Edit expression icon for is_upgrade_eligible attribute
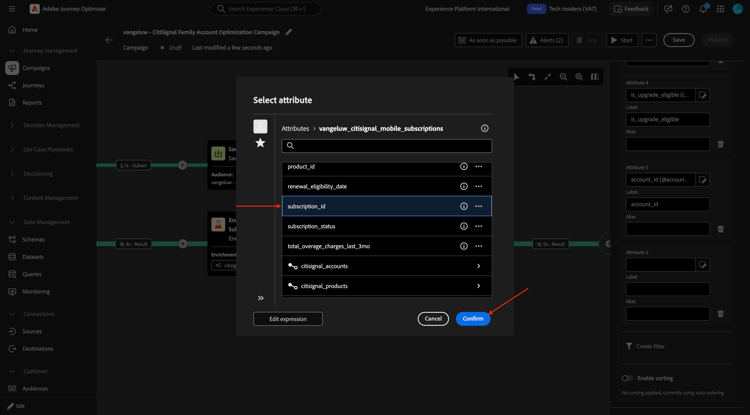 click(702, 95)
